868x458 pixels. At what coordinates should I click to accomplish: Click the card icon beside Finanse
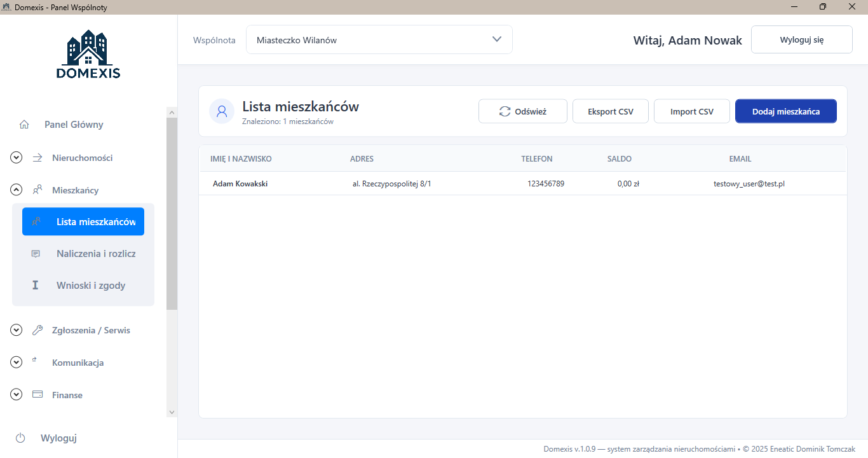click(x=37, y=394)
